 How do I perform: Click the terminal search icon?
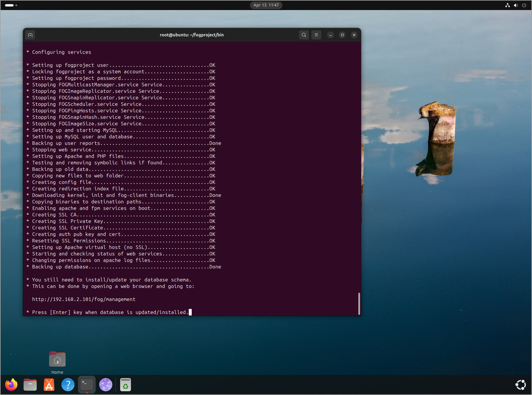coord(304,35)
